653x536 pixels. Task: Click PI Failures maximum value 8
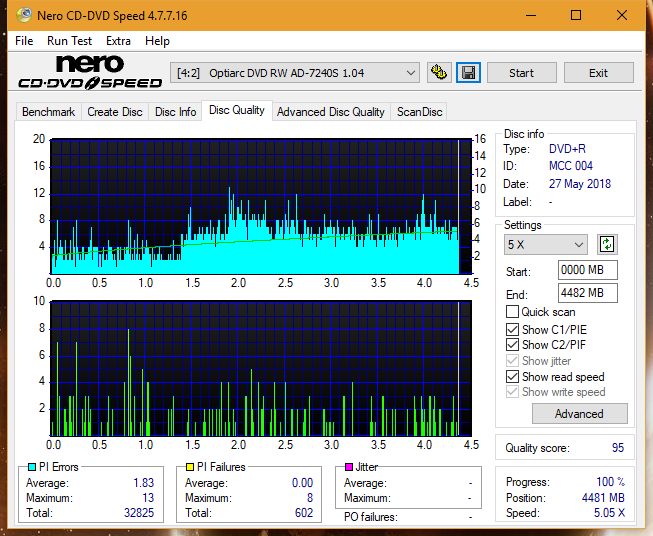coord(310,498)
